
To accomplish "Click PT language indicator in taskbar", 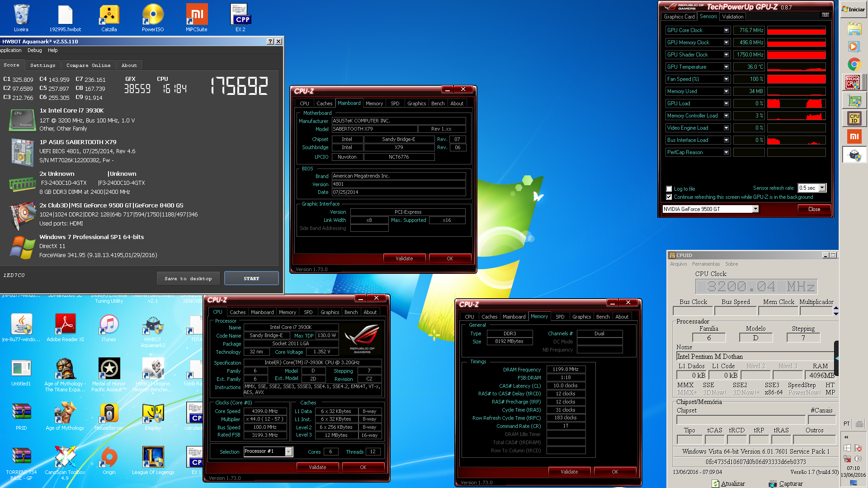I will (x=846, y=424).
